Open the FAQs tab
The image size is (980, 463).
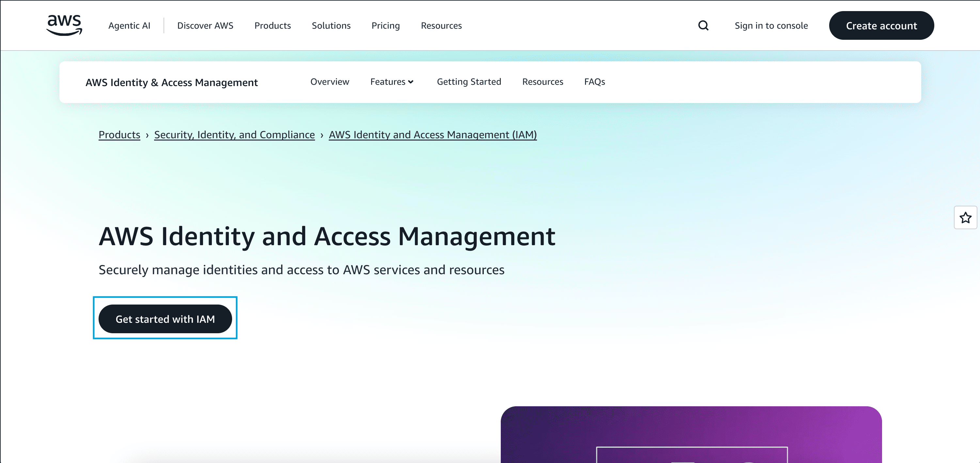594,82
